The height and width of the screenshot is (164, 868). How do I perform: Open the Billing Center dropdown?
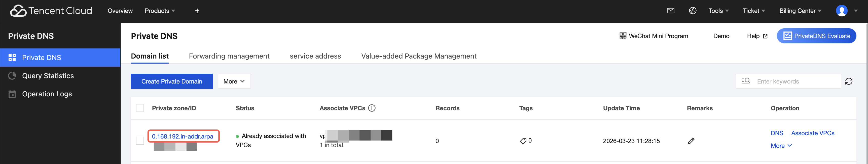point(800,11)
